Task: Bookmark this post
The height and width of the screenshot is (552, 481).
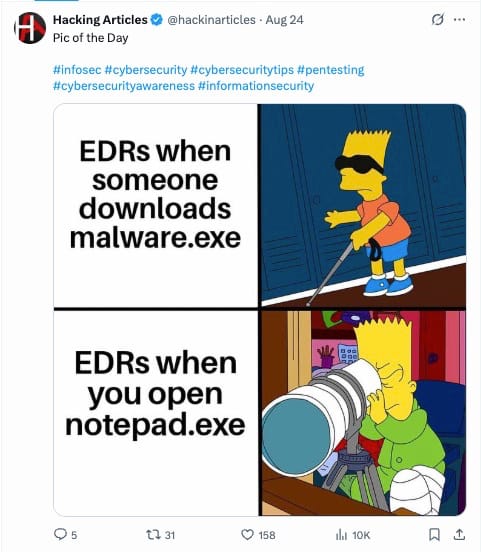Action: click(435, 534)
